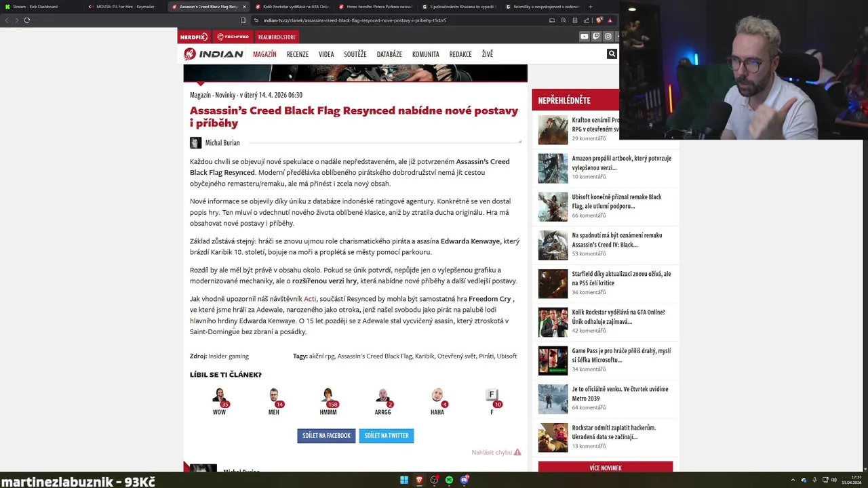
Task: Click the Michal Burian author name
Action: pyautogui.click(x=222, y=143)
